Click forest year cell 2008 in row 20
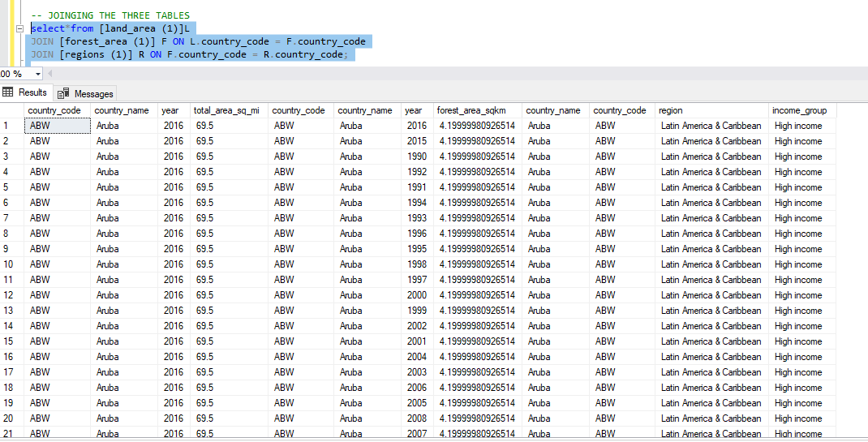The height and width of the screenshot is (442, 868). [418, 418]
